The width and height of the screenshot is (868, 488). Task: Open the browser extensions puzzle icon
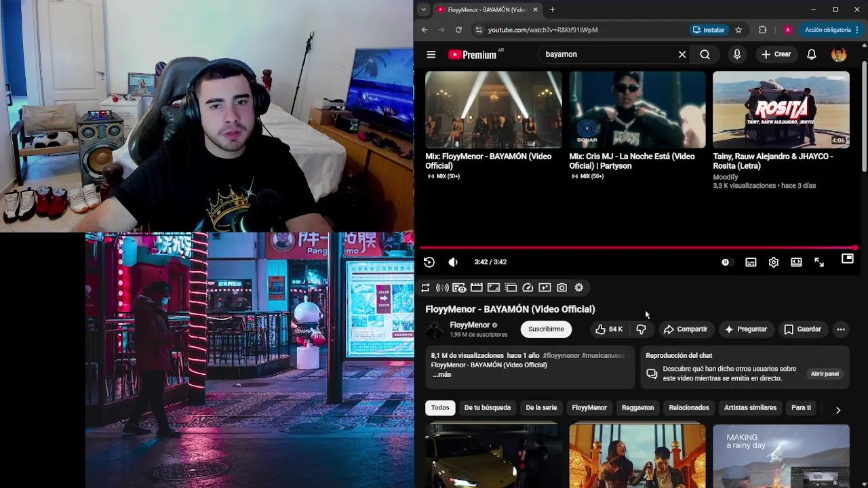(x=762, y=30)
